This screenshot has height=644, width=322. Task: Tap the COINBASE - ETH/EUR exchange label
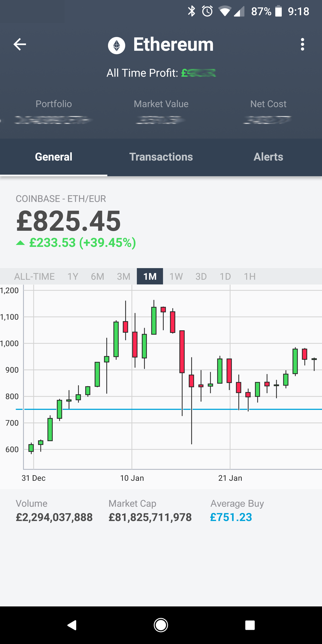pyautogui.click(x=61, y=199)
